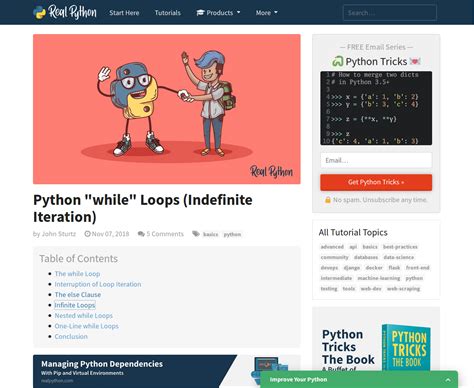Select the api topic tag
The height and width of the screenshot is (388, 474).
353,247
